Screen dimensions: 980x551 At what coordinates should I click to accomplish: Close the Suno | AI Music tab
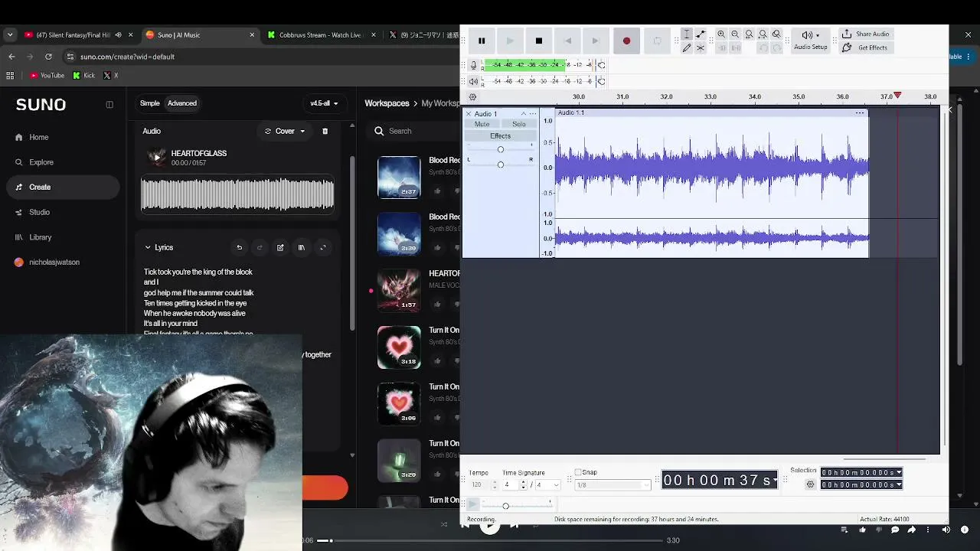[252, 34]
